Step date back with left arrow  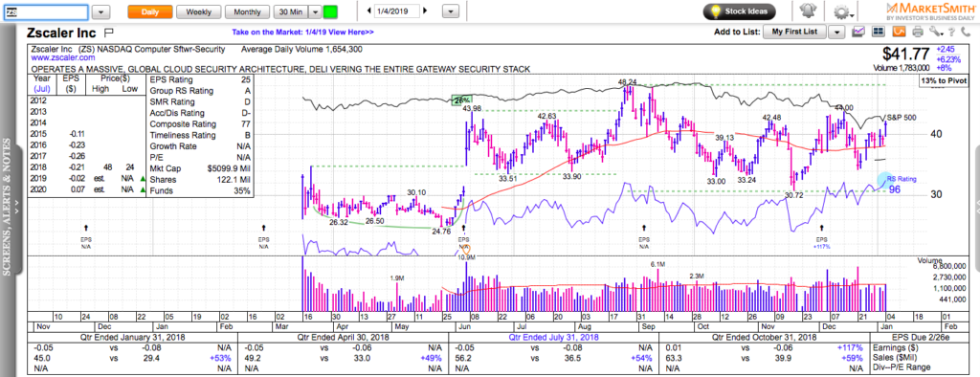[x=368, y=11]
